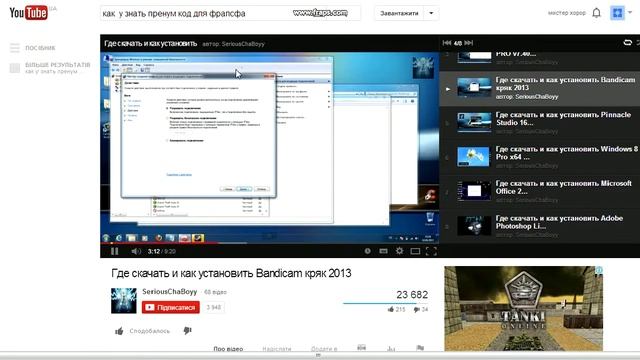Toggle theater mode in the player
The height and width of the screenshot is (360, 640).
click(x=415, y=251)
